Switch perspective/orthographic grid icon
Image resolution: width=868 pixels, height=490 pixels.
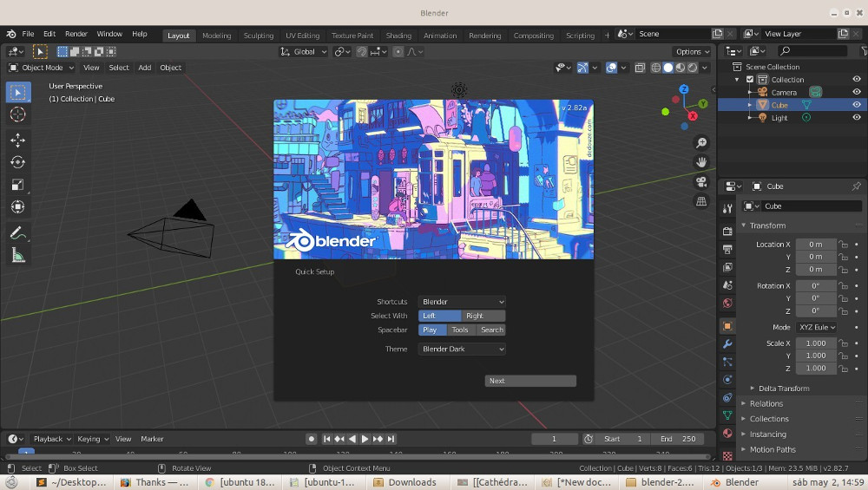pos(701,201)
